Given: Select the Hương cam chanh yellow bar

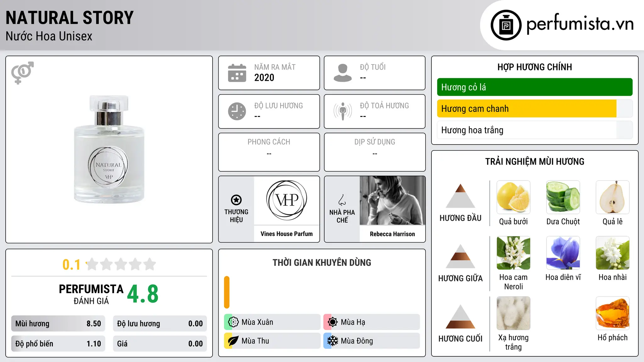Looking at the screenshot, I should [535, 108].
